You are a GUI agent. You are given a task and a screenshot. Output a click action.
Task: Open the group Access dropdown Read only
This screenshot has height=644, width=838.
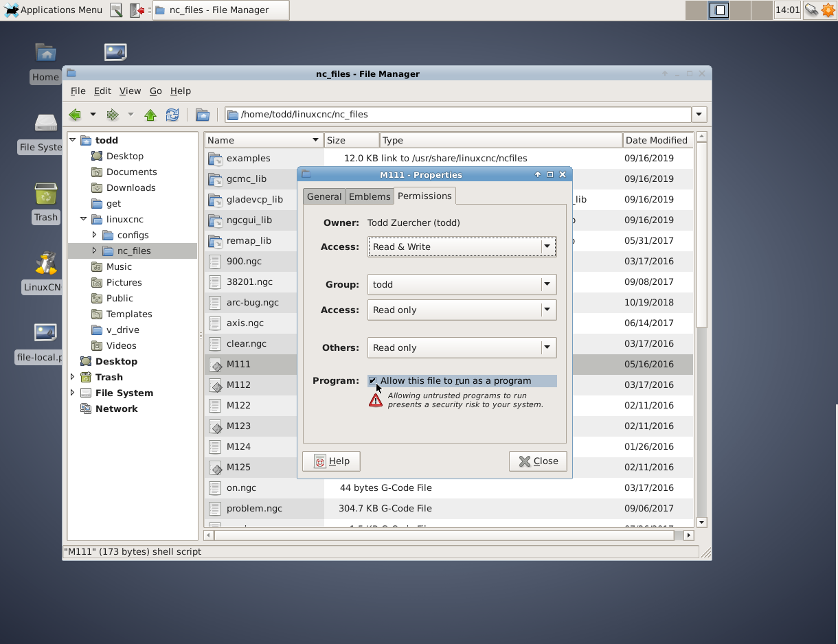coord(462,310)
